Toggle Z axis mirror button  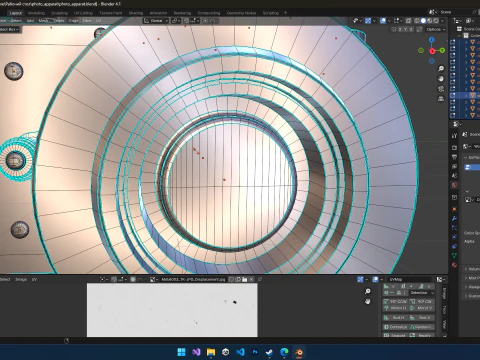coord(411,29)
